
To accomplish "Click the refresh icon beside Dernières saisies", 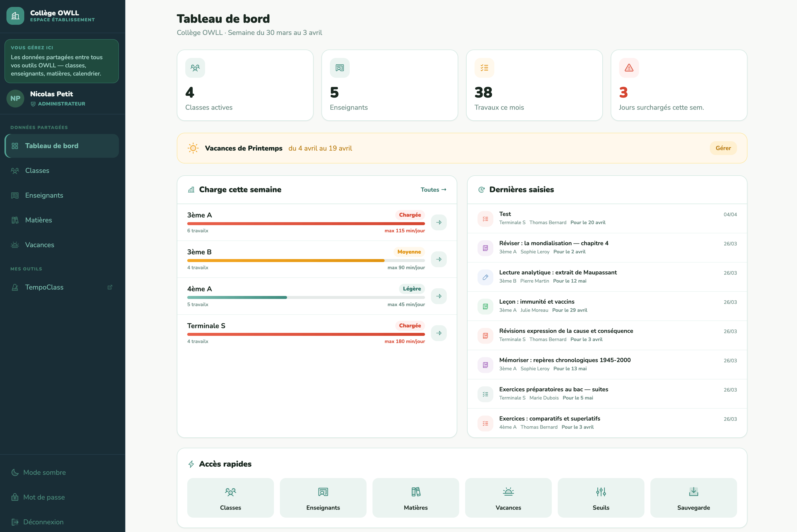I will (481, 190).
